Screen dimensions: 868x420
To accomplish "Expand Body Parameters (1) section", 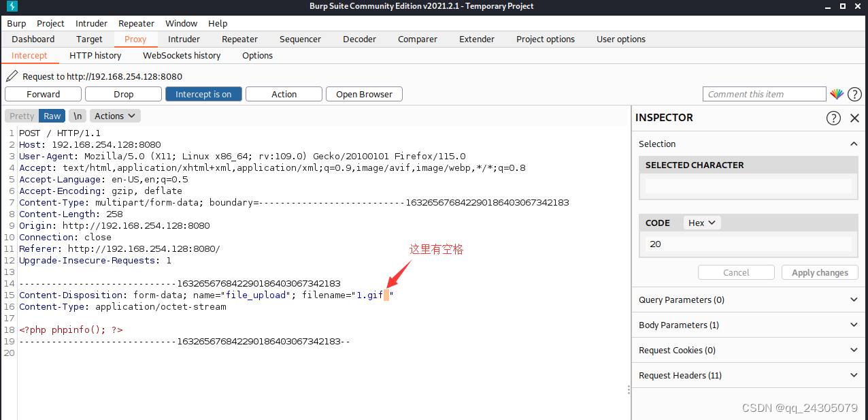I will click(749, 325).
